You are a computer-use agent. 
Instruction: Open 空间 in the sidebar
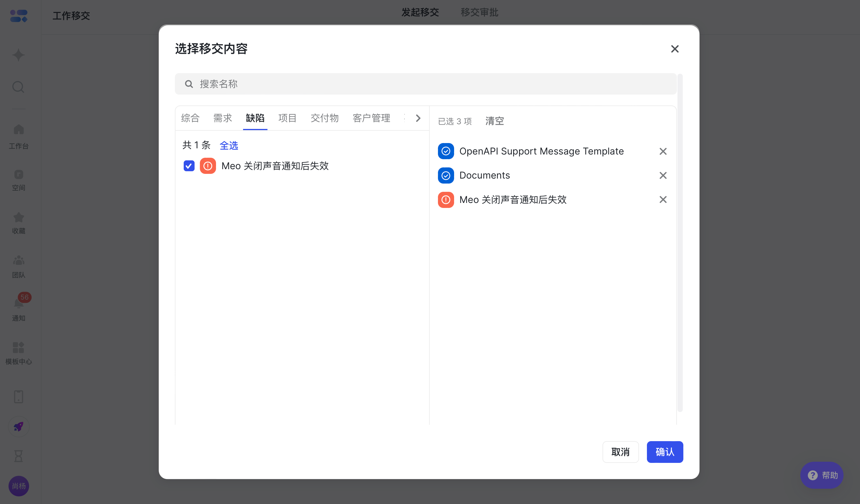(x=19, y=180)
